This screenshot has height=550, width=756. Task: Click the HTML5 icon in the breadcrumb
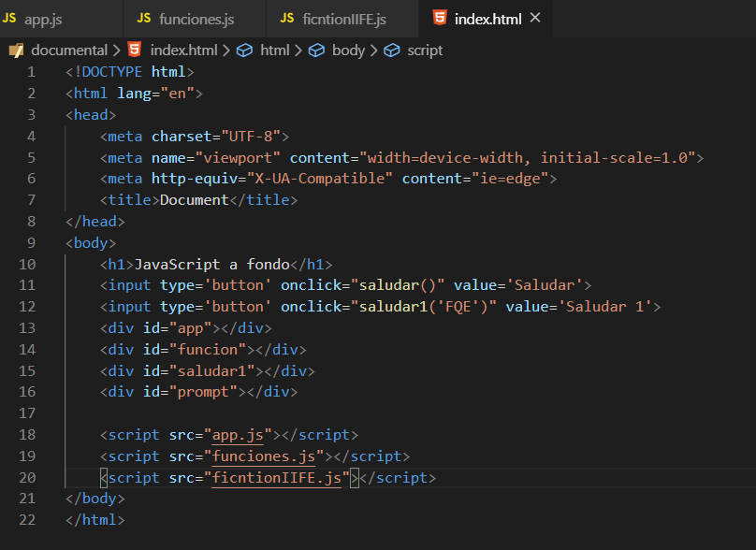pos(135,50)
